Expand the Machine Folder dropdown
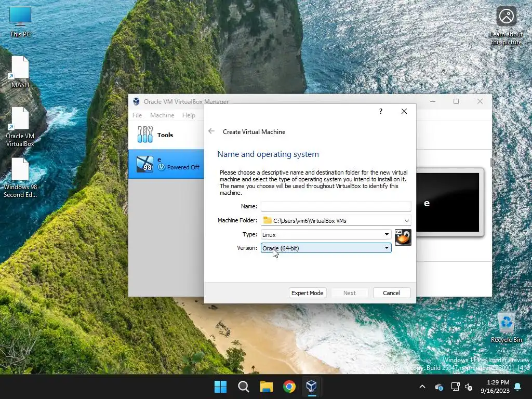The height and width of the screenshot is (399, 532). click(x=406, y=220)
